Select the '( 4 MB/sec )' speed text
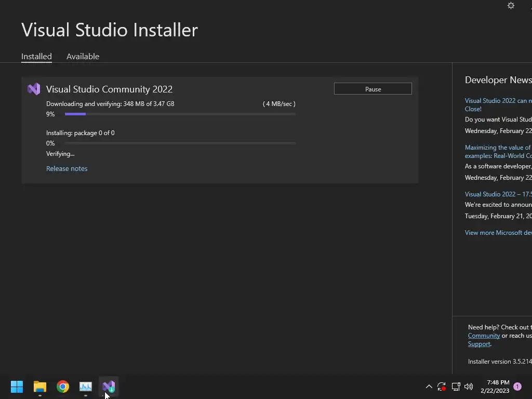Screen dimensions: 532x399 coord(279,104)
